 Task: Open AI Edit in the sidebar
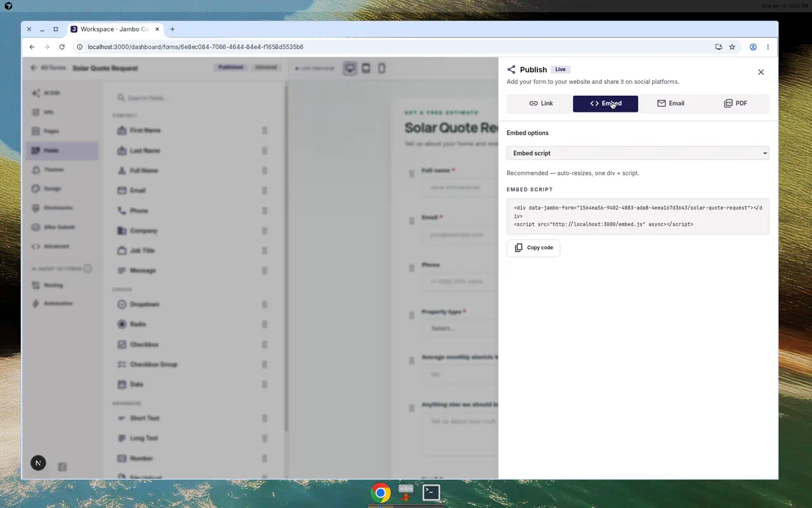point(62,93)
